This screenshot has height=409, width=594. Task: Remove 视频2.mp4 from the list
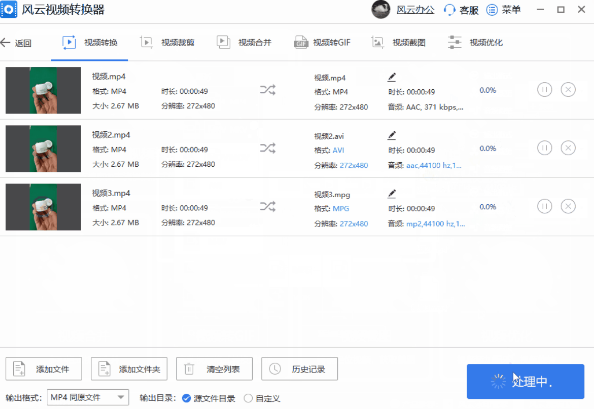(568, 148)
